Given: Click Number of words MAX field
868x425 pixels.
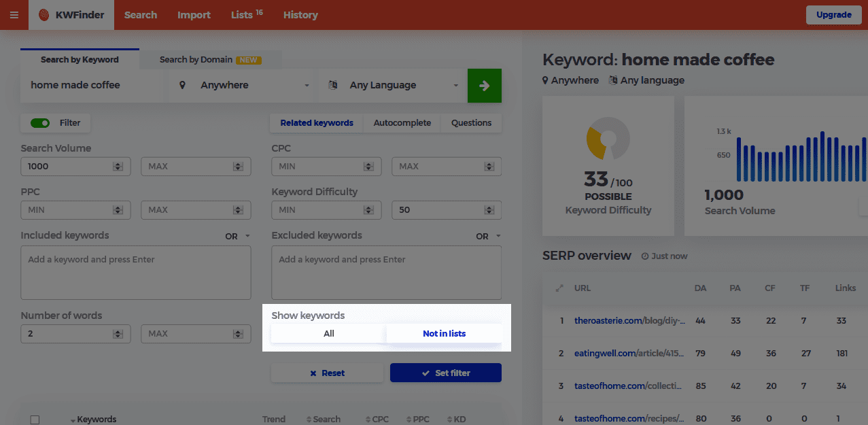Looking at the screenshot, I should coord(196,334).
